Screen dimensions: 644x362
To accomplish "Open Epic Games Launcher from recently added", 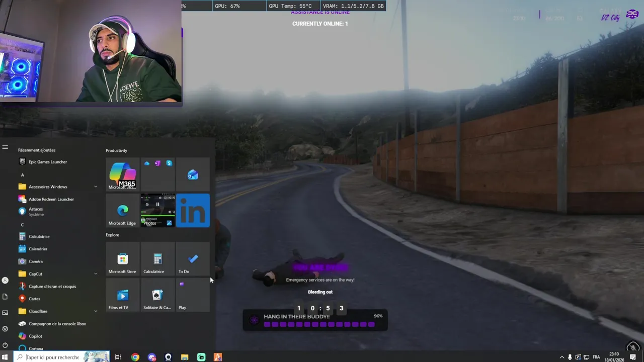I will [x=48, y=162].
